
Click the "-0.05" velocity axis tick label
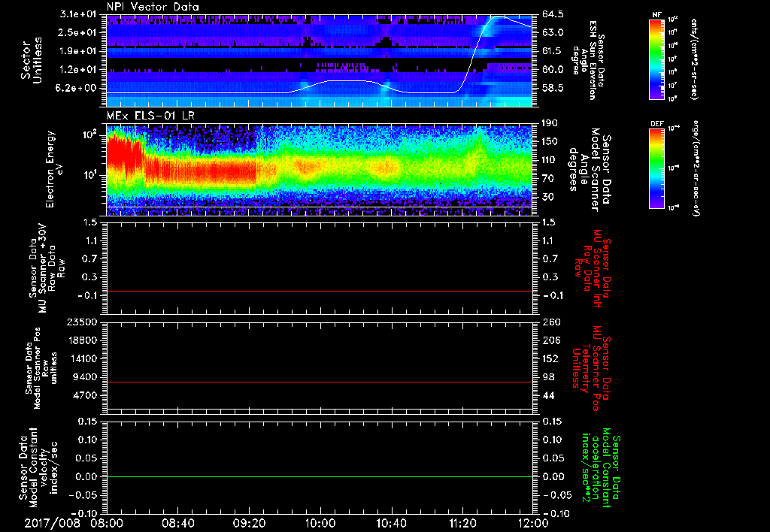(x=82, y=495)
